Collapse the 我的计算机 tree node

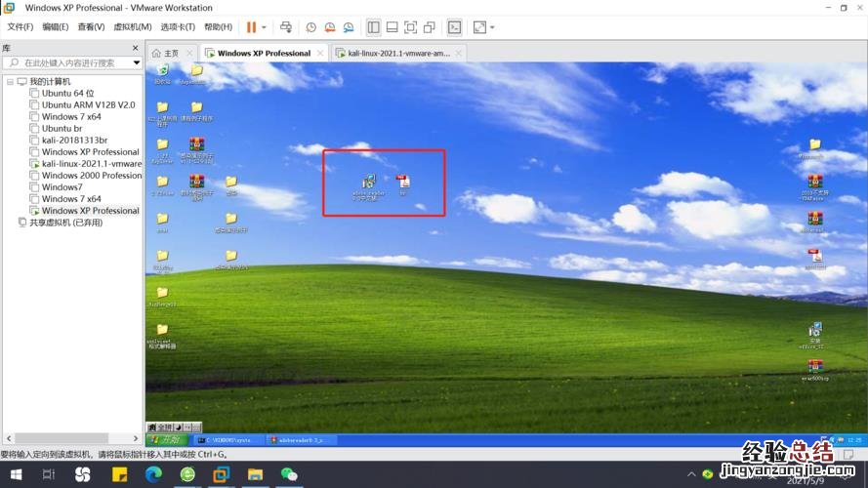10,81
